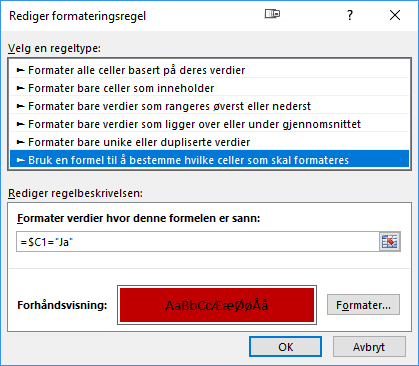Click 'Formater verdier hvor denne formelen er sann' label
Screen dimensions: 419x366
(x=139, y=218)
